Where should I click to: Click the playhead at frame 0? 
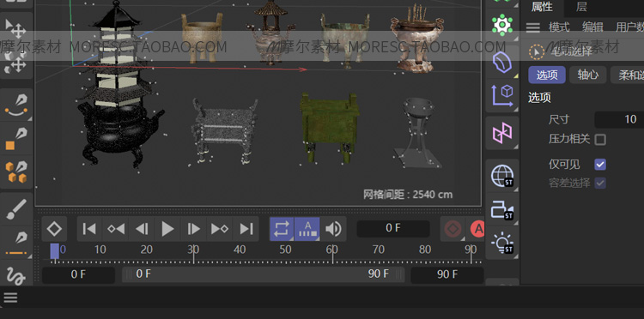pyautogui.click(x=55, y=251)
